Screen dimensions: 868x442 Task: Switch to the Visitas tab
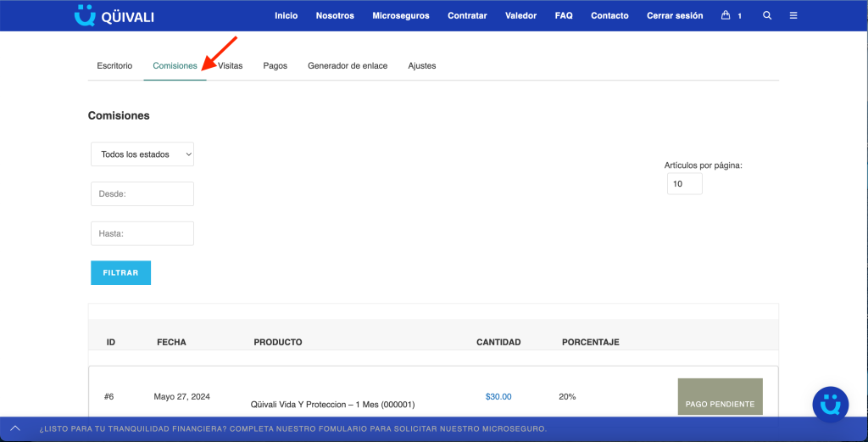pyautogui.click(x=231, y=65)
